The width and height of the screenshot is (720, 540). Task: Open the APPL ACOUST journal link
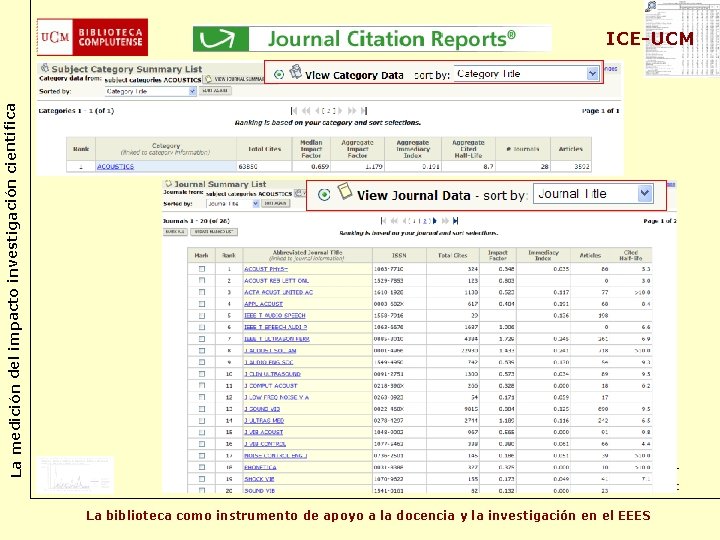(x=263, y=304)
